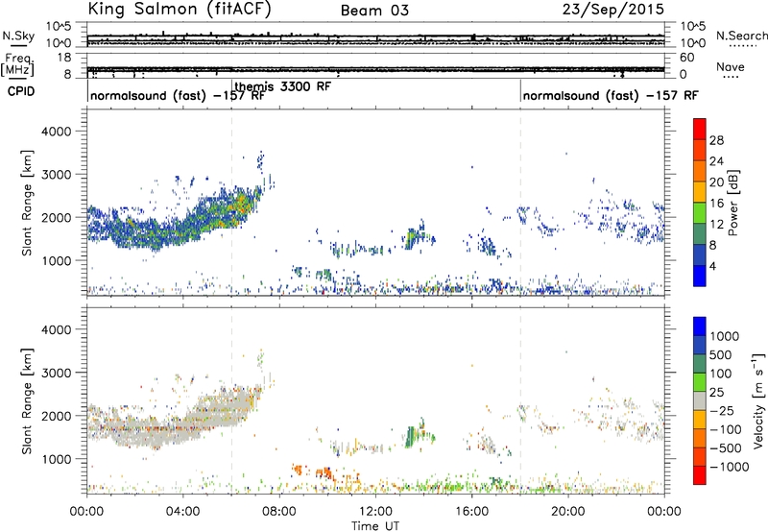Click the '1000' velocity scale value
Image resolution: width=768 pixels, height=532 pixels.
coord(725,336)
